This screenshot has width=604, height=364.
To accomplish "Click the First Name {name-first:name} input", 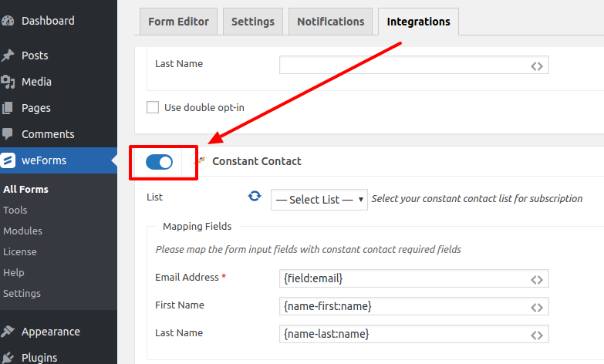I will pyautogui.click(x=414, y=306).
